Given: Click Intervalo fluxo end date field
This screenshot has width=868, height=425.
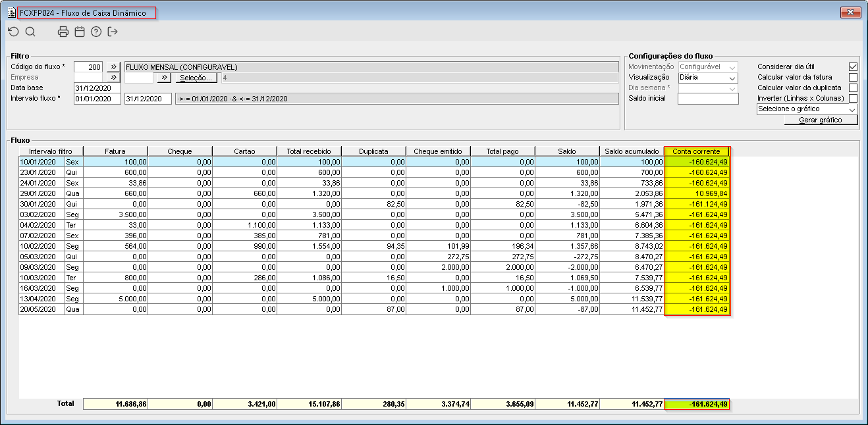Looking at the screenshot, I should click(x=148, y=99).
